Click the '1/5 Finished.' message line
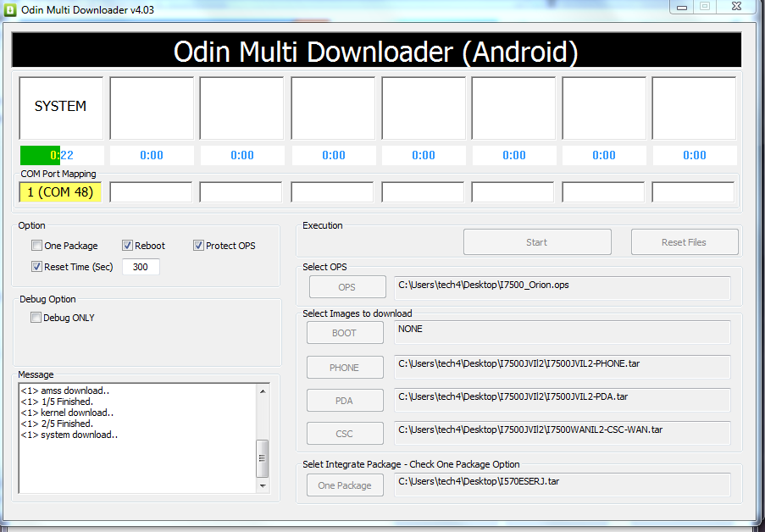Image resolution: width=765 pixels, height=532 pixels. point(57,402)
